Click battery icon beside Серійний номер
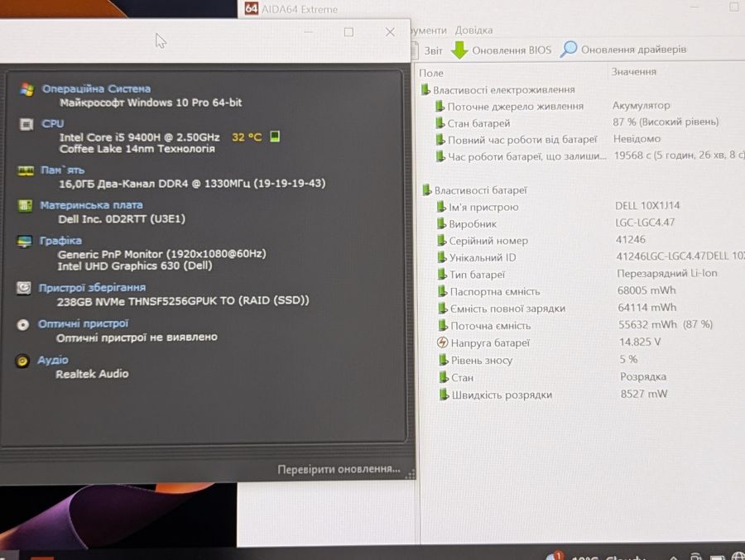 point(442,241)
